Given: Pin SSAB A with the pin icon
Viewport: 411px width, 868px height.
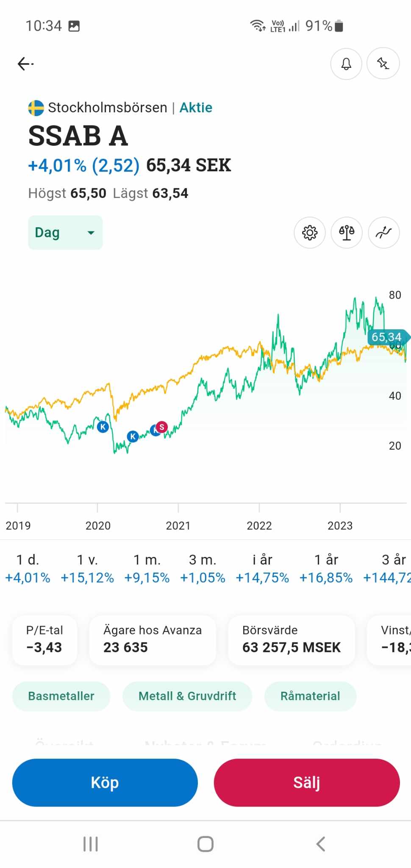Looking at the screenshot, I should click(x=383, y=64).
